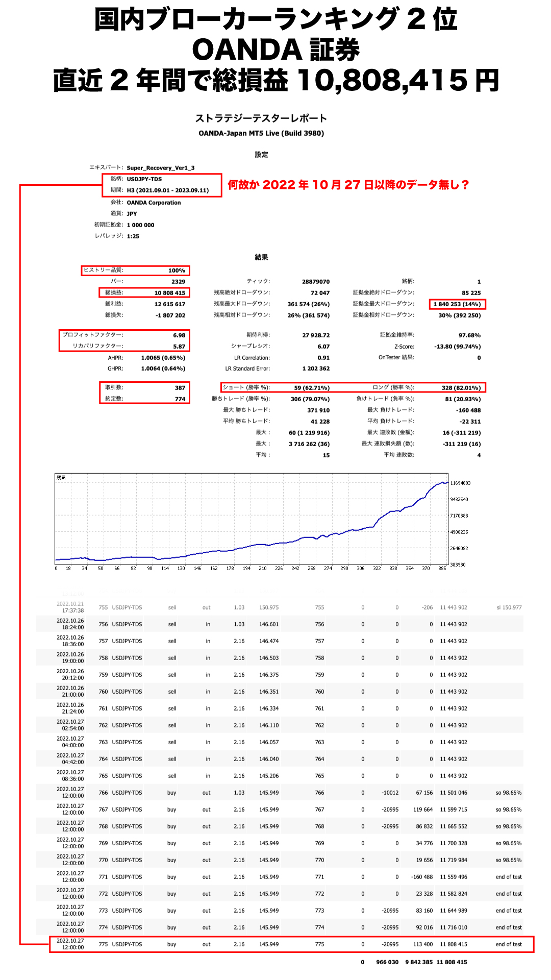Screen dimensions: 551x980
Task: Select profit factor value '6.98'
Action: [x=179, y=335]
